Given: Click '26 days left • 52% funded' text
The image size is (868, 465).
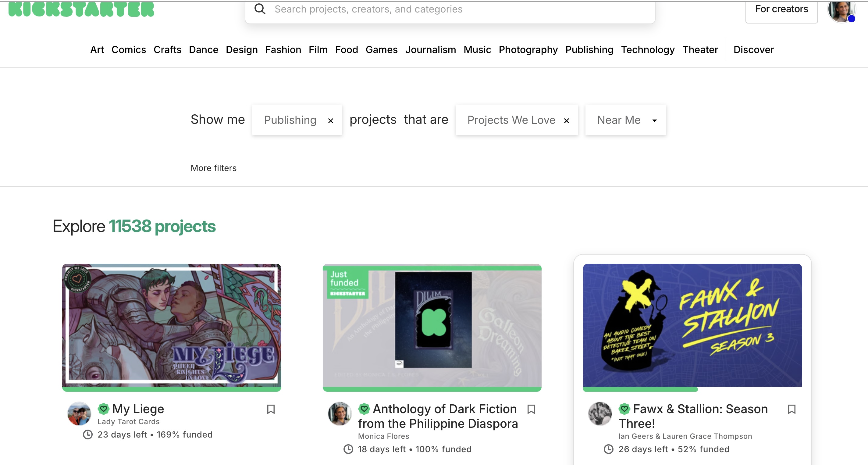Looking at the screenshot, I should 674,449.
